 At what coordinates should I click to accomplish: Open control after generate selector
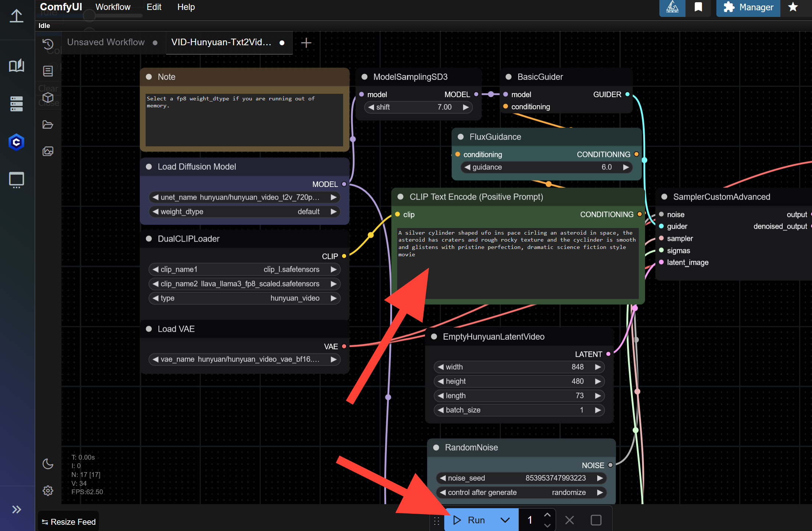point(521,492)
